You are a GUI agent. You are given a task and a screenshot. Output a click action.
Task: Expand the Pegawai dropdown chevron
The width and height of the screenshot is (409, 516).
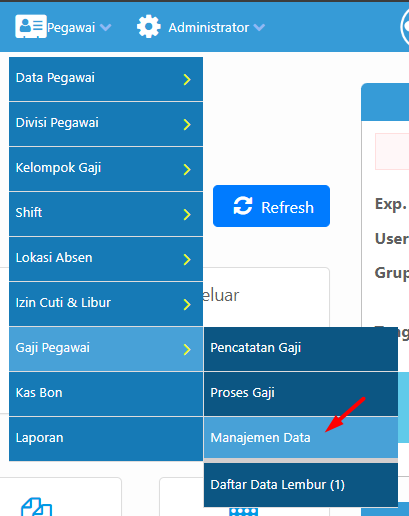[x=105, y=27]
